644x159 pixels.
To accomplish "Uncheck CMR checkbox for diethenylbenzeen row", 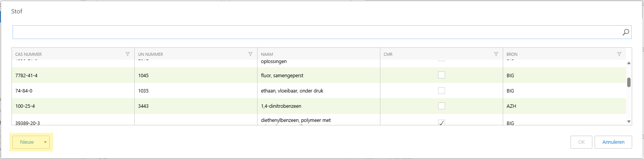I will click(441, 123).
